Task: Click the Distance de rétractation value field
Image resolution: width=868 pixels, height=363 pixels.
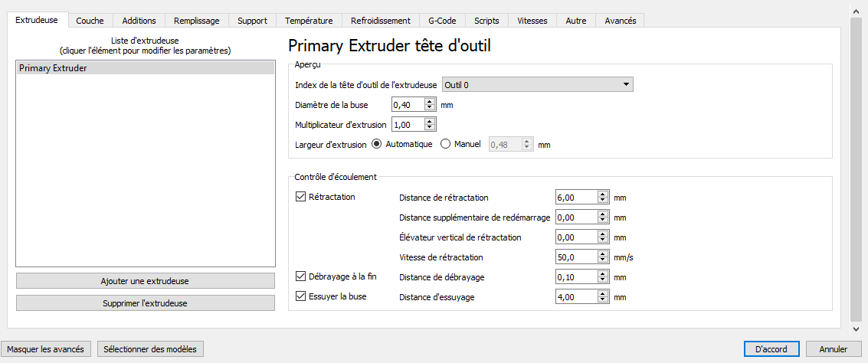Action: 576,198
